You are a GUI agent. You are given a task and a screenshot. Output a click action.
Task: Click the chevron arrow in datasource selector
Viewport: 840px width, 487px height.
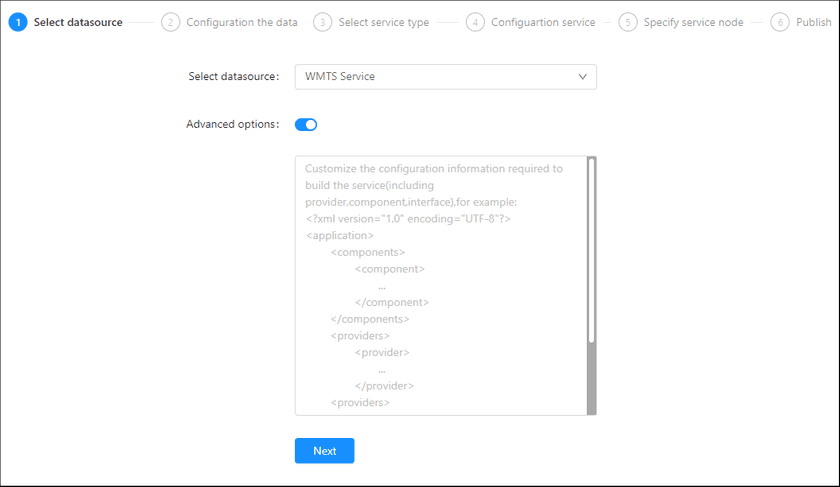[583, 77]
